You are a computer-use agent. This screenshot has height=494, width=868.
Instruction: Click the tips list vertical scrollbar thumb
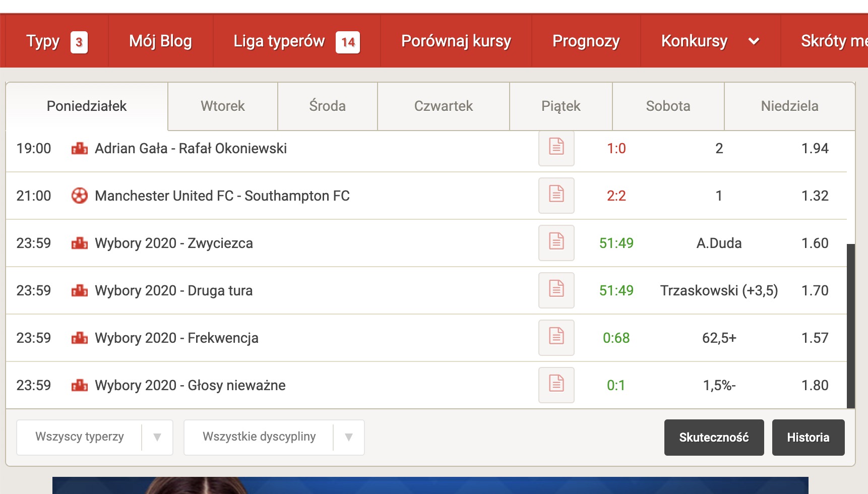[x=851, y=326]
